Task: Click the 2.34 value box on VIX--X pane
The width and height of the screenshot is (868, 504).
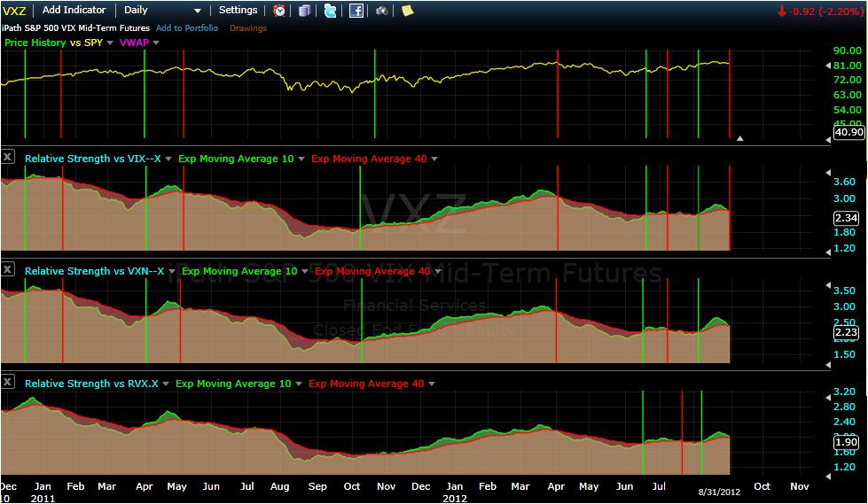Action: [x=846, y=218]
